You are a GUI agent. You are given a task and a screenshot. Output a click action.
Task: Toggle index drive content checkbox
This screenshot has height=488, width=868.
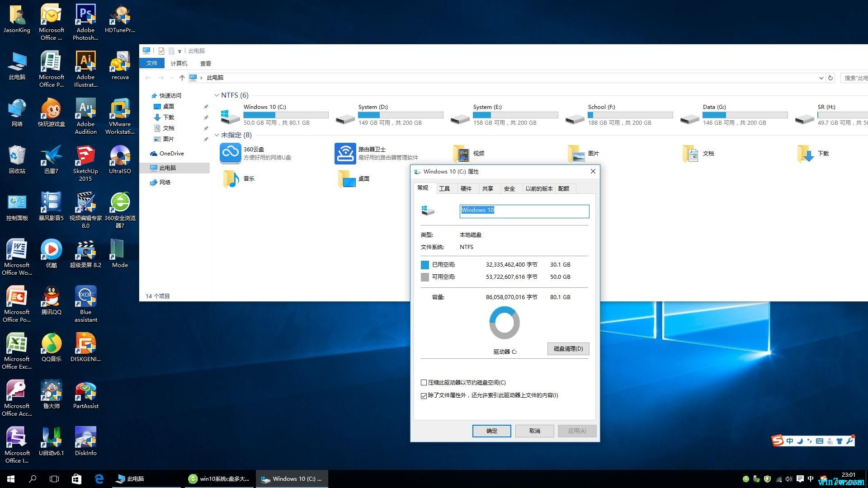[424, 395]
